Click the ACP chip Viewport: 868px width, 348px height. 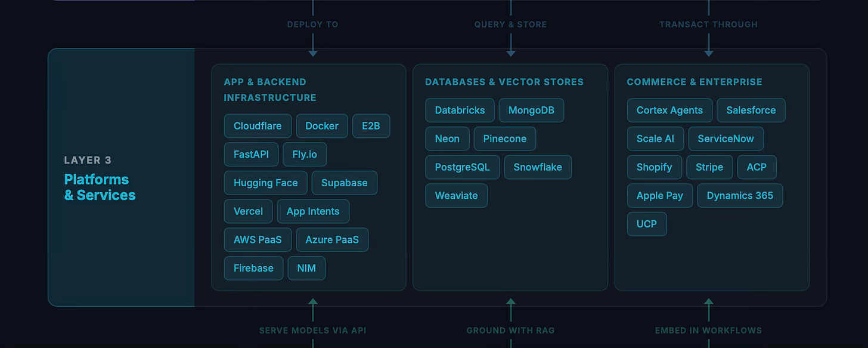coord(757,167)
